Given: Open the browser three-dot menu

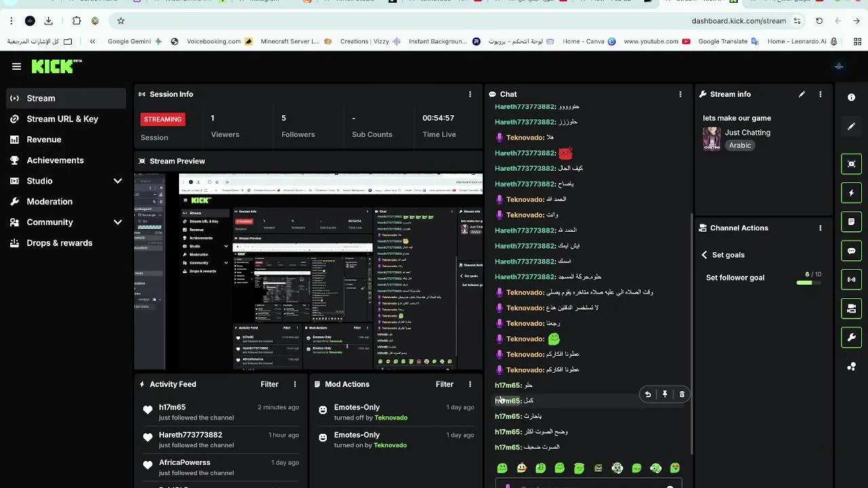Looking at the screenshot, I should (11, 21).
